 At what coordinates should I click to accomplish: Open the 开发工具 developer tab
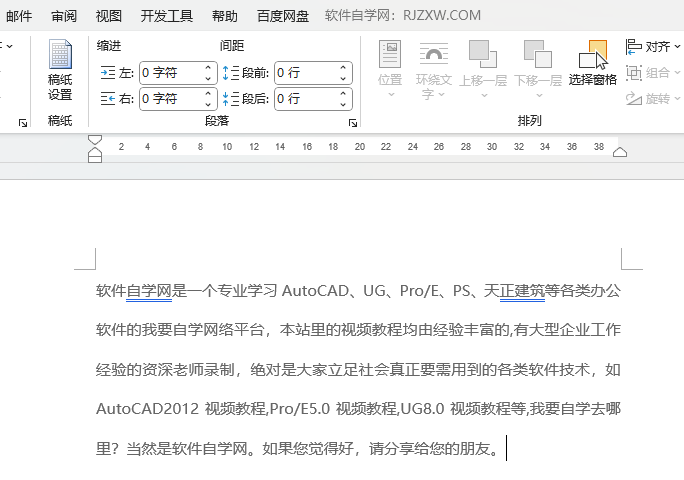tap(167, 16)
